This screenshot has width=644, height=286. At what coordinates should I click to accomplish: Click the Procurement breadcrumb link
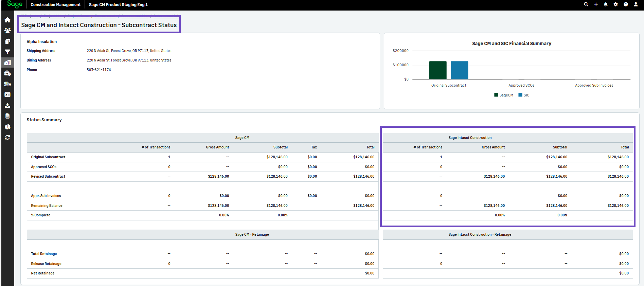(105, 16)
